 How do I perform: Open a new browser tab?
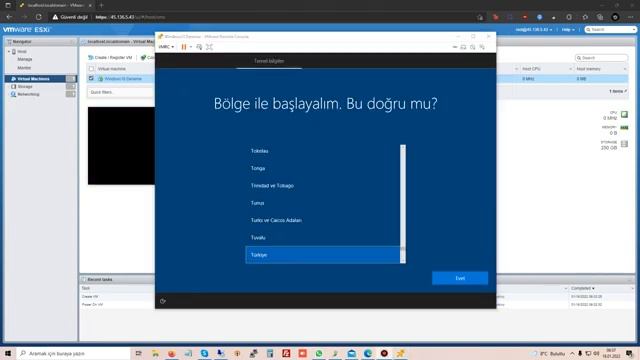101,5
